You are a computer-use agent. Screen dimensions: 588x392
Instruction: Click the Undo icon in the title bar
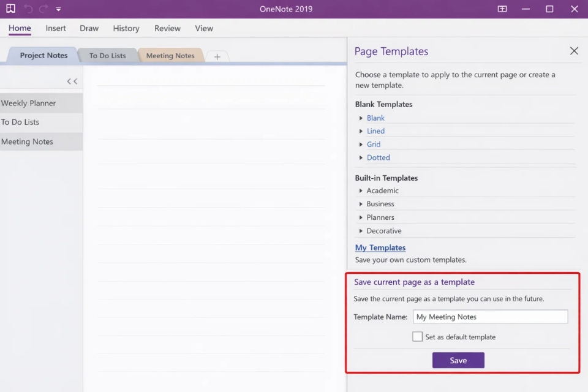[28, 9]
